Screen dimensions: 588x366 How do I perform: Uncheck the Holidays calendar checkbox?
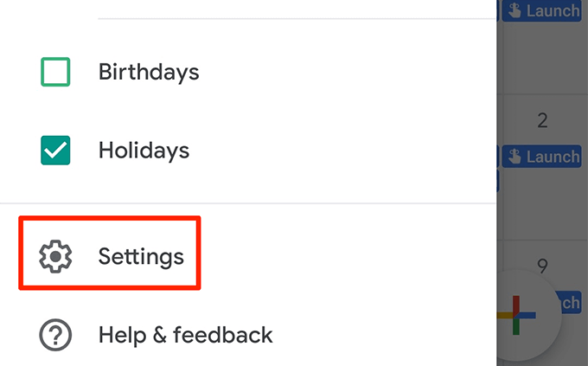pyautogui.click(x=55, y=151)
